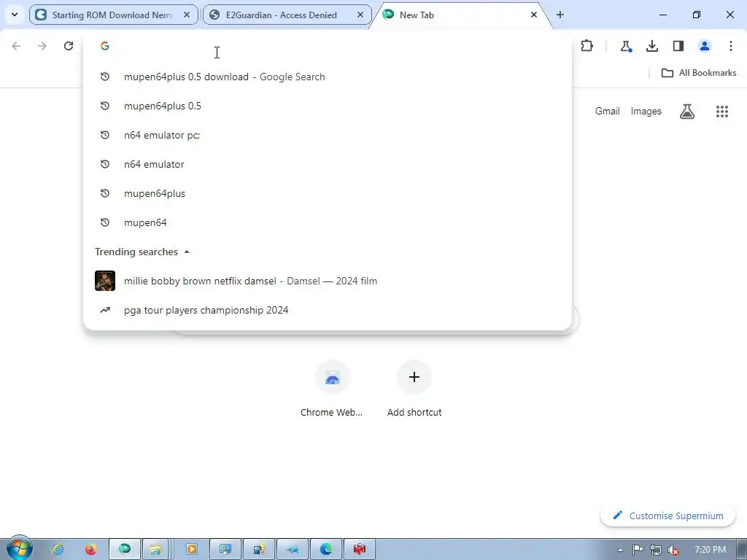The width and height of the screenshot is (747, 560).
Task: Choose suggestion n64 emulator
Action: tap(328, 164)
